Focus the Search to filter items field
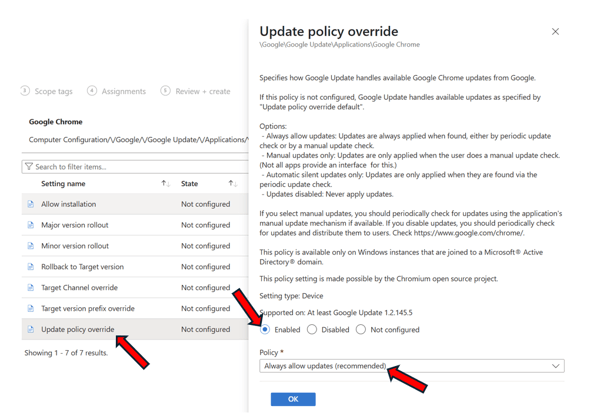The height and width of the screenshot is (413, 600). (135, 167)
